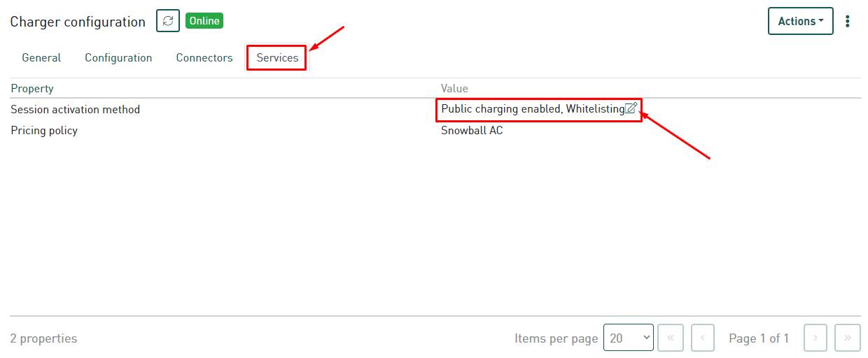Open the three-dot more options menu
The image size is (868, 358).
click(848, 21)
